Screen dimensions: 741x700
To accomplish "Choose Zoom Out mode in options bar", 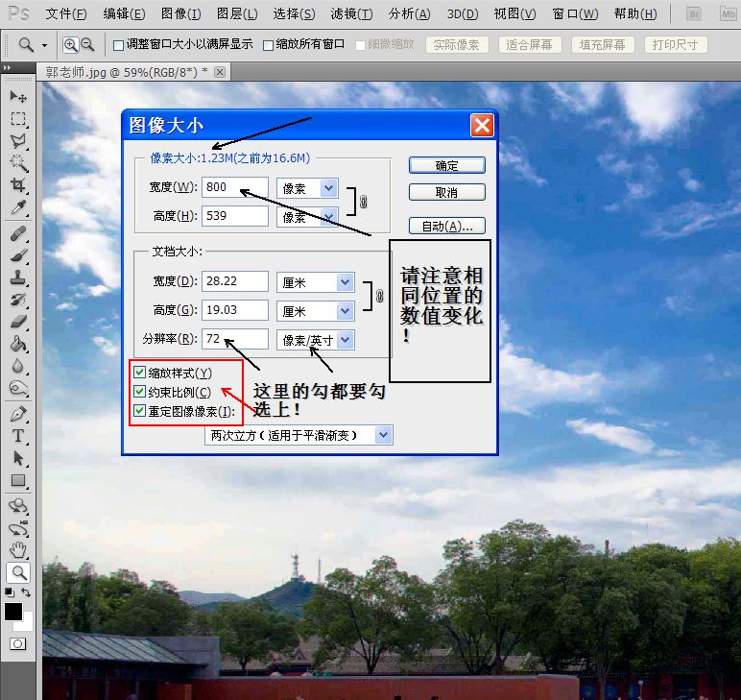I will tap(87, 45).
